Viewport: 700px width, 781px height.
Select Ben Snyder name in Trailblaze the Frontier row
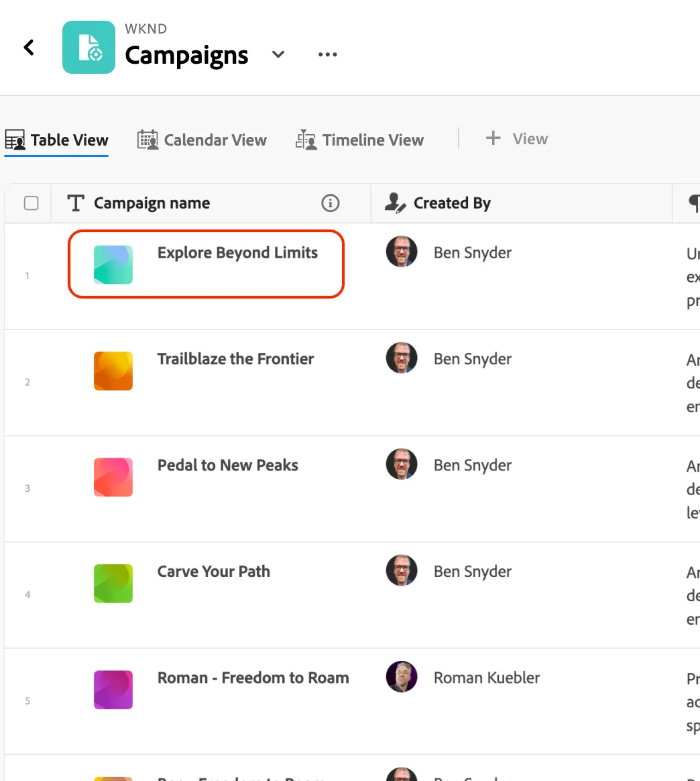[473, 359]
